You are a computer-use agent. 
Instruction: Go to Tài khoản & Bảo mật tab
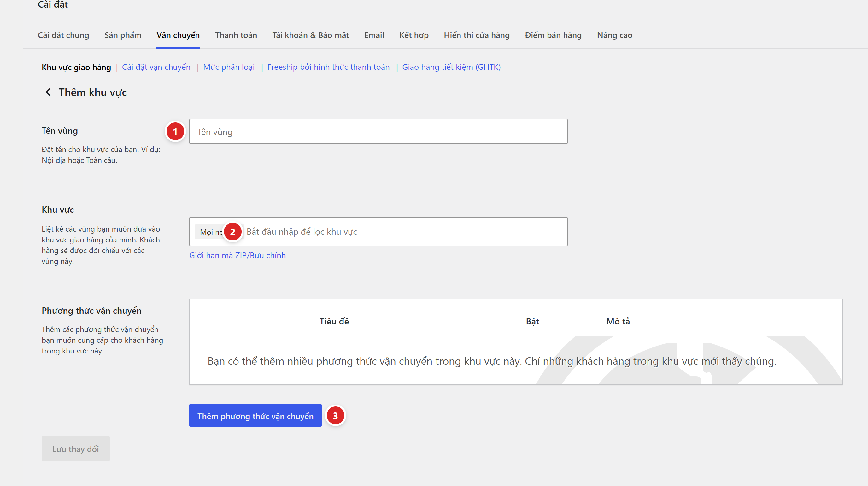pyautogui.click(x=310, y=35)
